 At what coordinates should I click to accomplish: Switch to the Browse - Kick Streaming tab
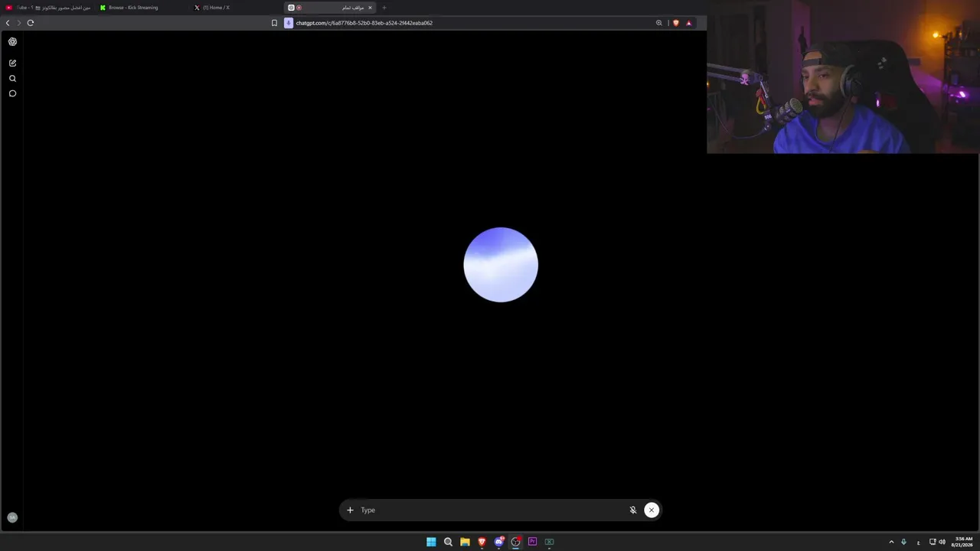click(142, 8)
